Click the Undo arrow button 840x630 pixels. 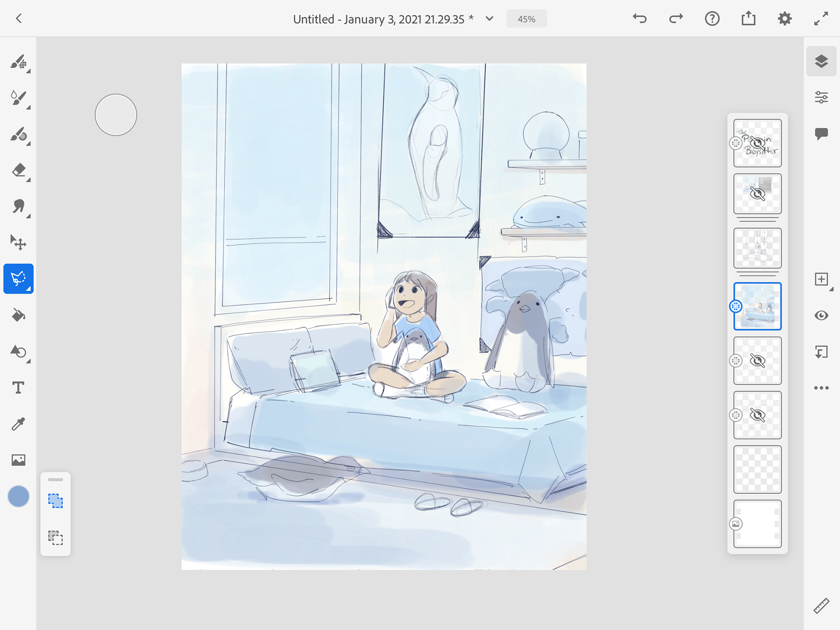[640, 19]
